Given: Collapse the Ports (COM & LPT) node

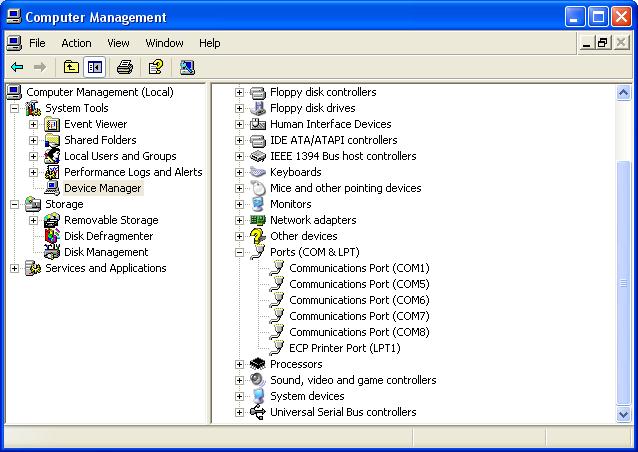Looking at the screenshot, I should pyautogui.click(x=239, y=252).
